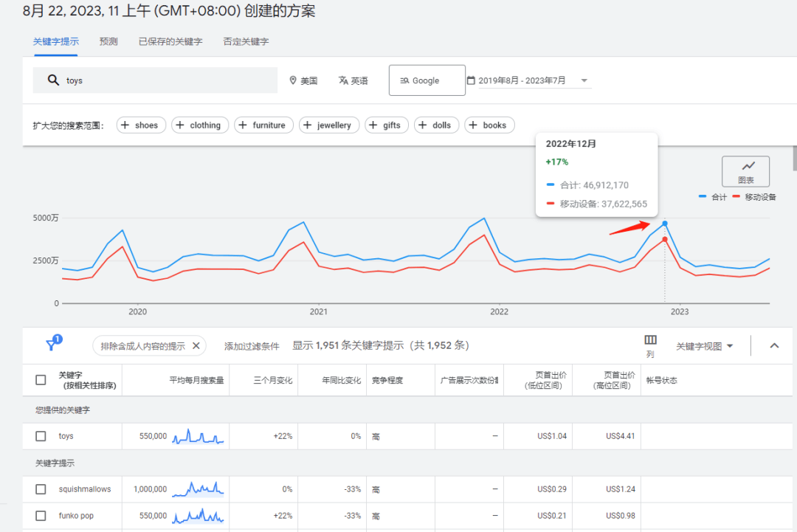Viewport: 797px width, 532px height.
Task: Click 添加过滤条件 to add a filter
Action: [252, 346]
